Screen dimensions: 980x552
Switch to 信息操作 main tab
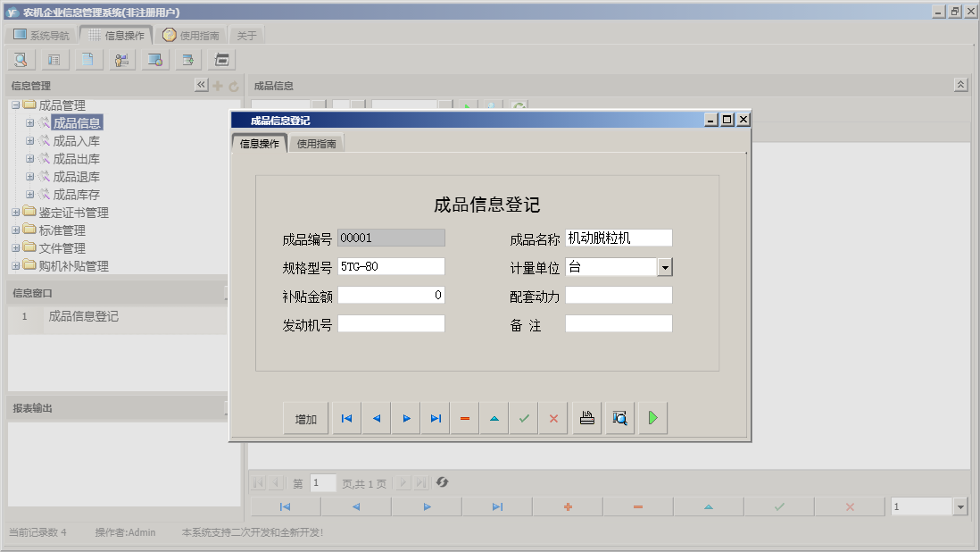[116, 36]
